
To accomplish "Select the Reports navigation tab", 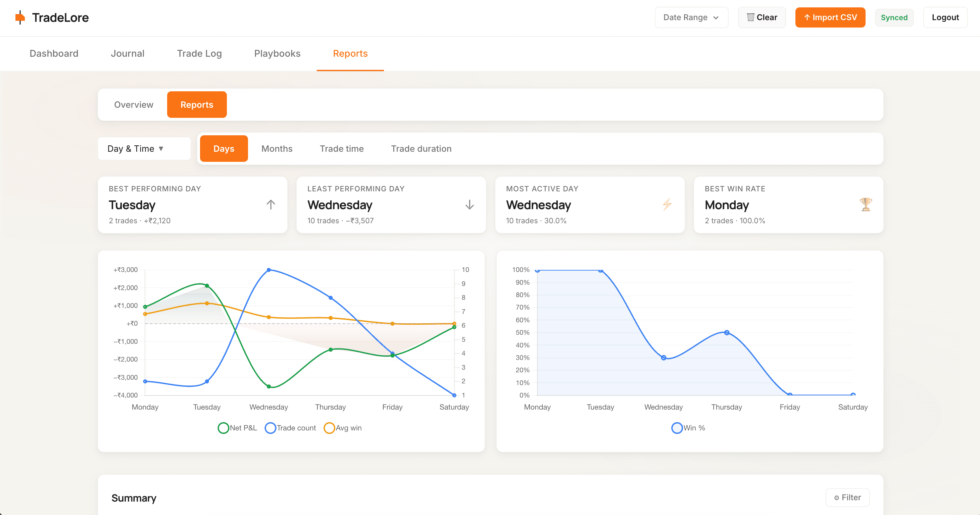I will click(350, 53).
